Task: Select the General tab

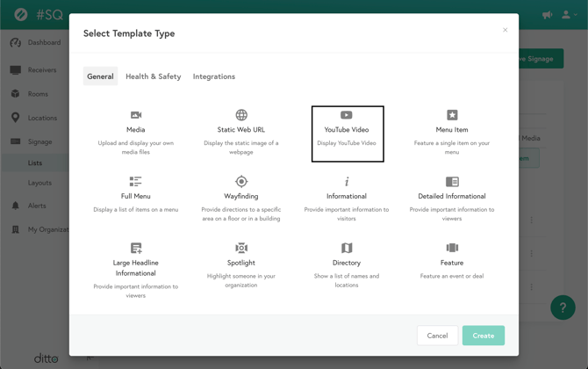Action: coord(100,76)
